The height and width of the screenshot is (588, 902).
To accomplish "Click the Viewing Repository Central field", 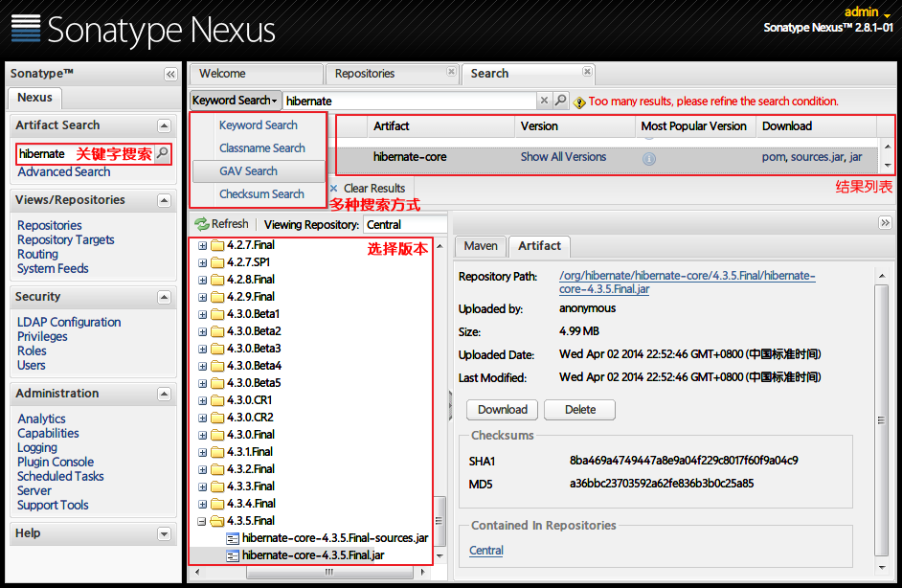I will pyautogui.click(x=404, y=225).
